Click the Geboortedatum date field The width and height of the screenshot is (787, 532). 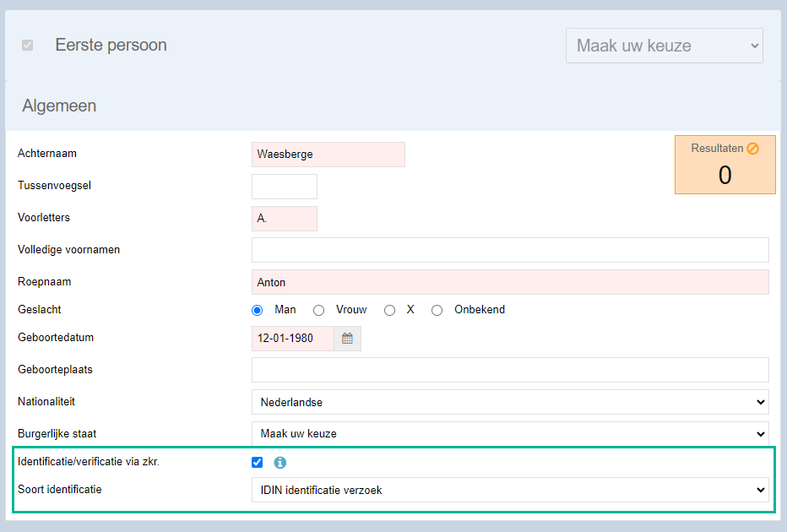293,339
